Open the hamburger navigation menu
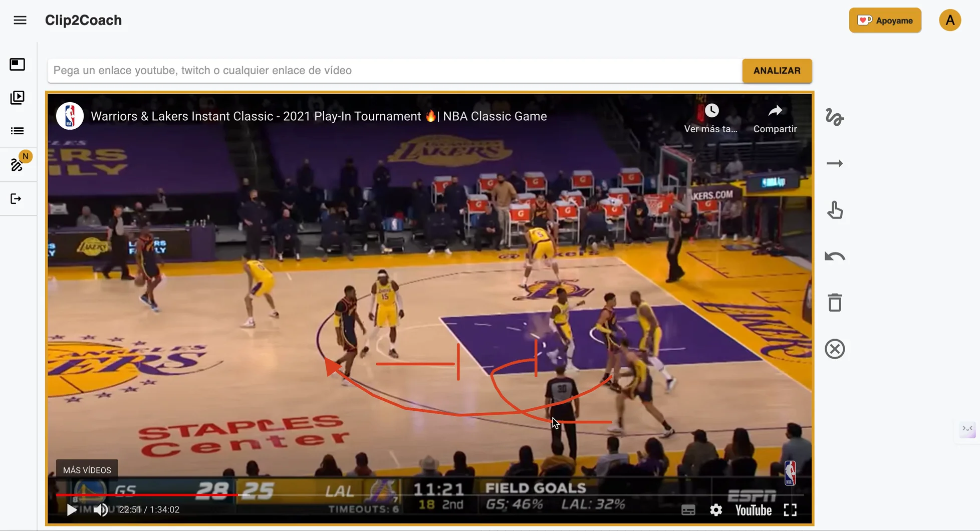 [x=20, y=20]
